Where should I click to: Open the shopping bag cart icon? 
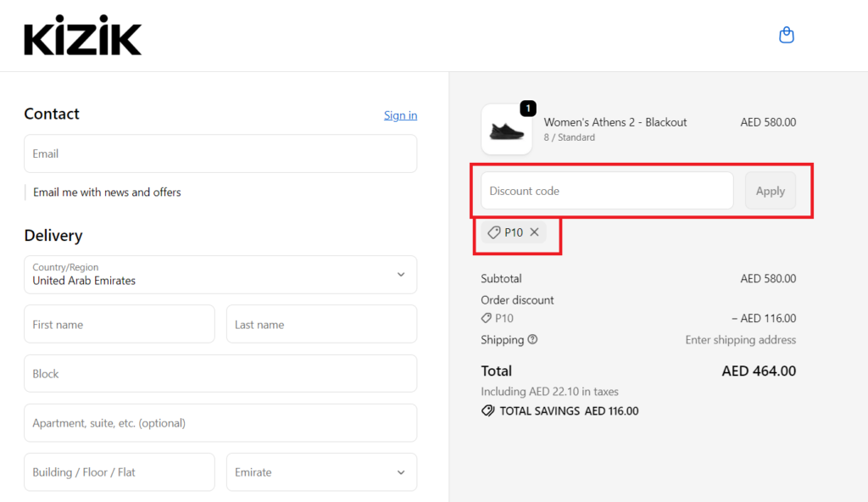[786, 35]
